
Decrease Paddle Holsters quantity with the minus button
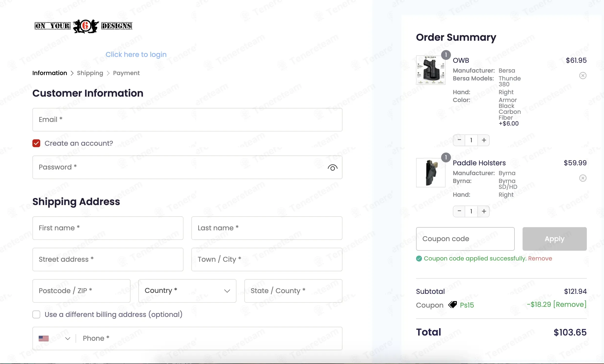[459, 211]
